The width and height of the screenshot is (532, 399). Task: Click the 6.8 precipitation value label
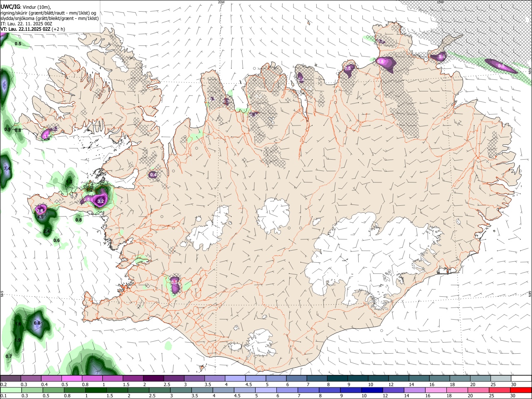tap(37, 323)
